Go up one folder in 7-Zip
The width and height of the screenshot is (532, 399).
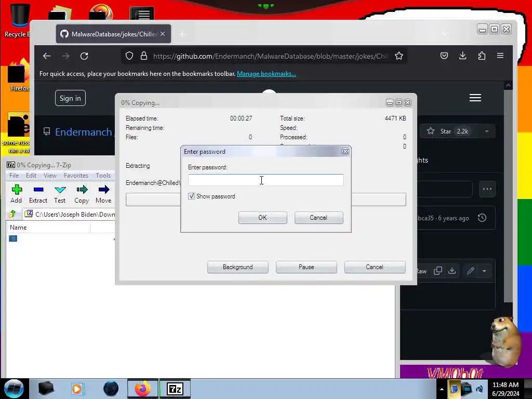click(12, 214)
